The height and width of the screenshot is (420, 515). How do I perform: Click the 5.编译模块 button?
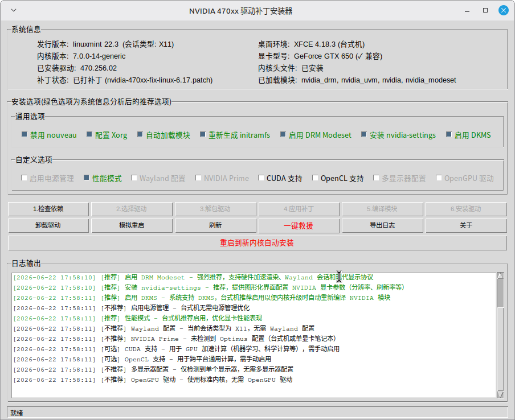(x=382, y=209)
